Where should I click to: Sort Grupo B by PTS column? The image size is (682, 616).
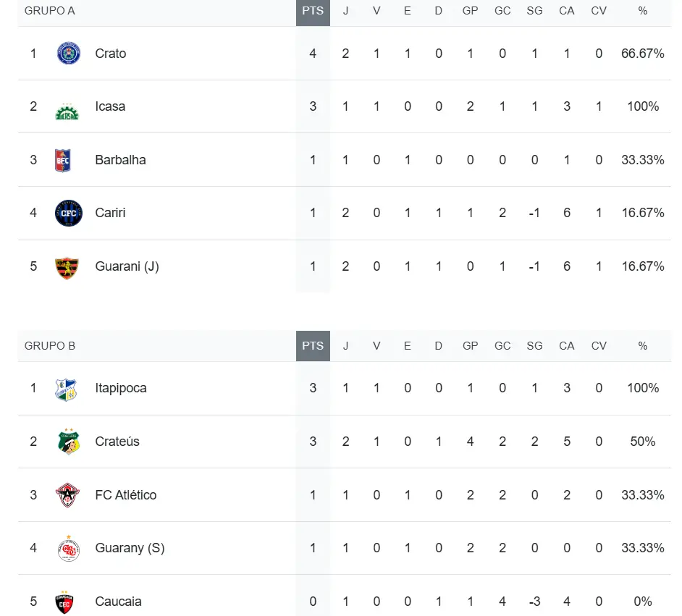click(313, 346)
